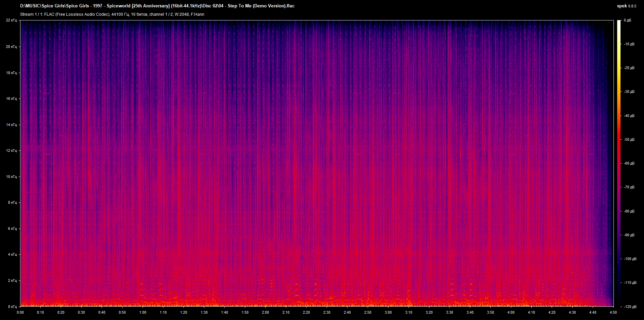Click the -60 дБ scale marking
Screen dimensions: 644x320
pyautogui.click(x=628, y=163)
